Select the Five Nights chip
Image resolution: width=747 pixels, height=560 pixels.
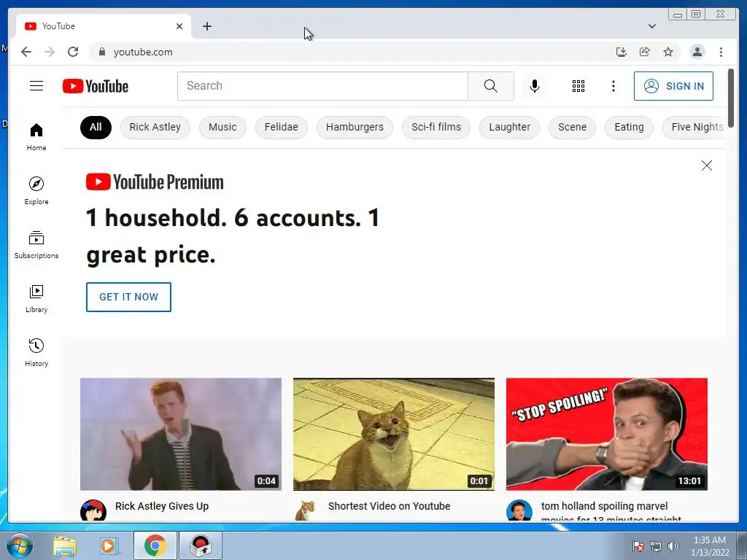(694, 127)
